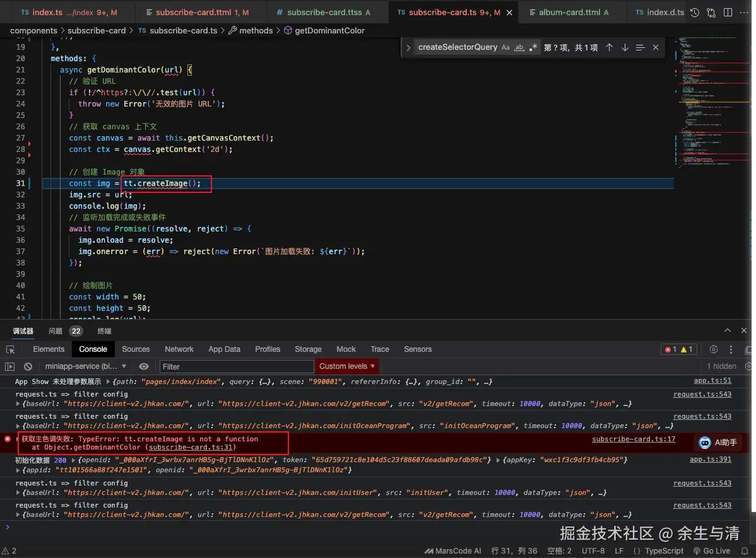Switch to the Network devtools tab
This screenshot has width=756, height=558.
coord(179,349)
